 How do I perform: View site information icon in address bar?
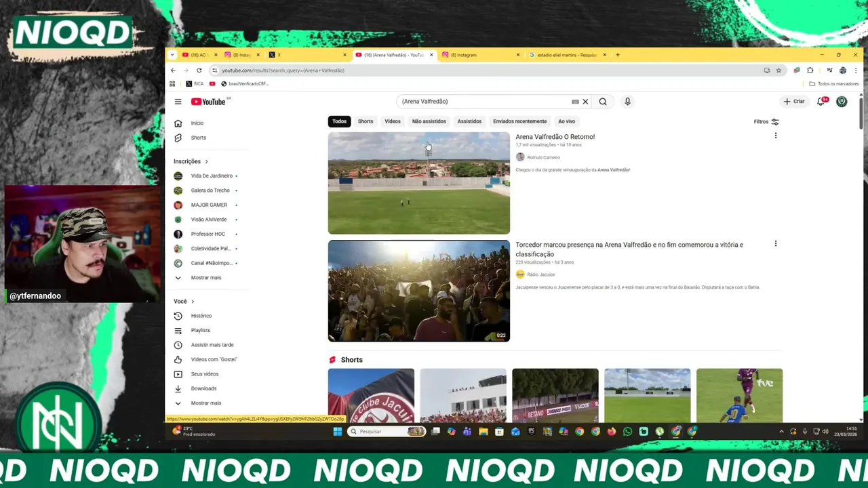click(x=215, y=70)
